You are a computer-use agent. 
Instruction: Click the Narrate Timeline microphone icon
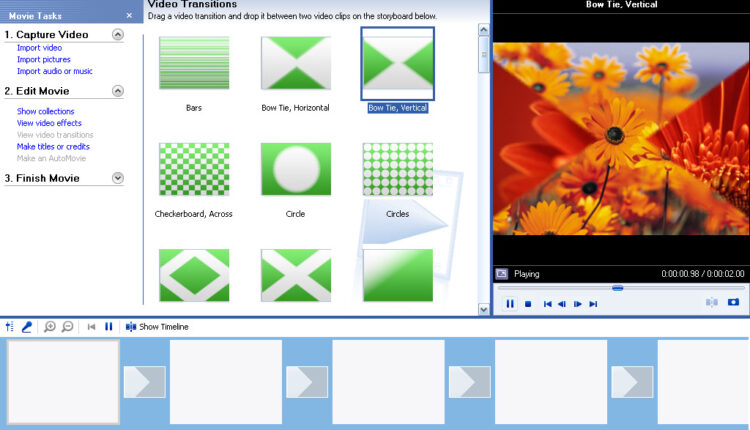click(27, 326)
